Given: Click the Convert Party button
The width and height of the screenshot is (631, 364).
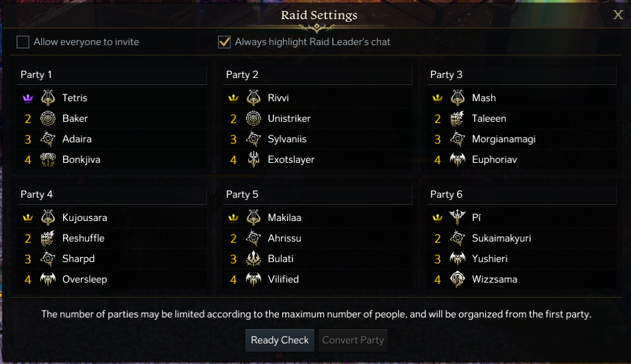Looking at the screenshot, I should (353, 340).
